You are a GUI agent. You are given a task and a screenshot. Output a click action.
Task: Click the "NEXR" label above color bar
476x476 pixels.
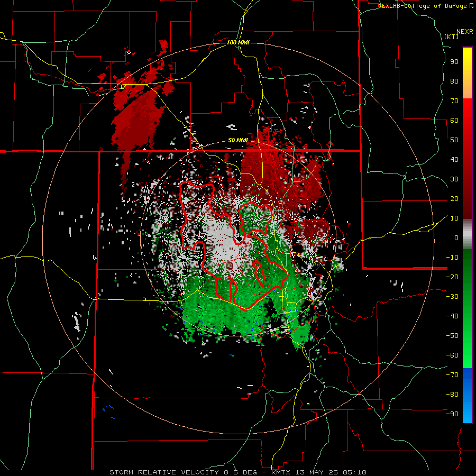coord(465,32)
